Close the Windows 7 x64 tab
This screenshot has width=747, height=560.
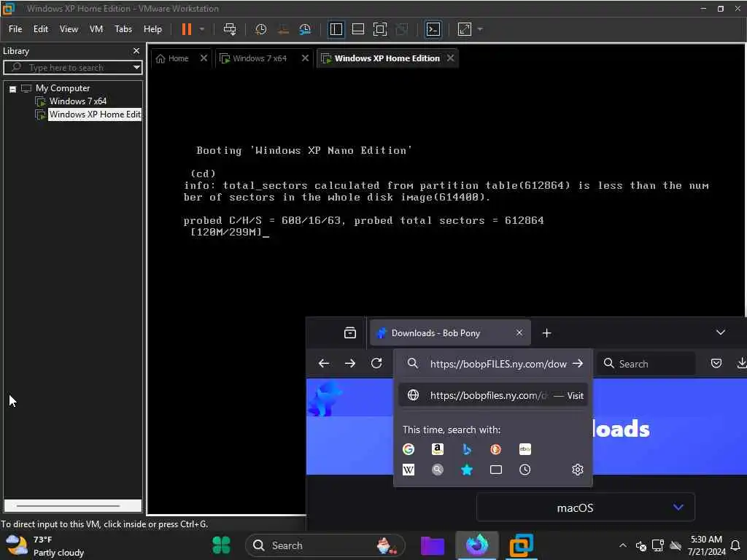306,58
